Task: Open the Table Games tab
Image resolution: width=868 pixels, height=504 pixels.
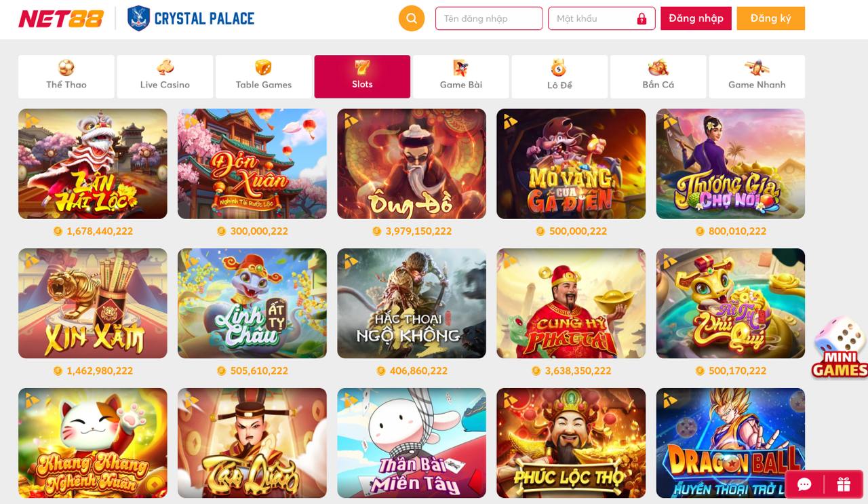Action: tap(264, 77)
